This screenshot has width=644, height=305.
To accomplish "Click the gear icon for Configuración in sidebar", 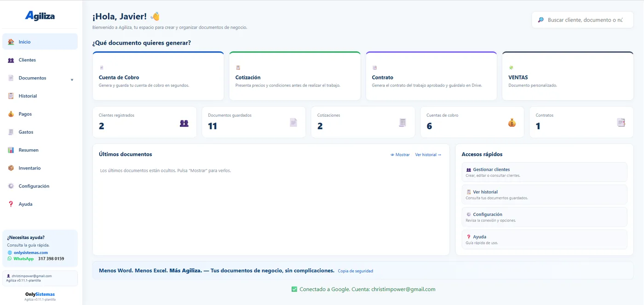I will click(11, 186).
